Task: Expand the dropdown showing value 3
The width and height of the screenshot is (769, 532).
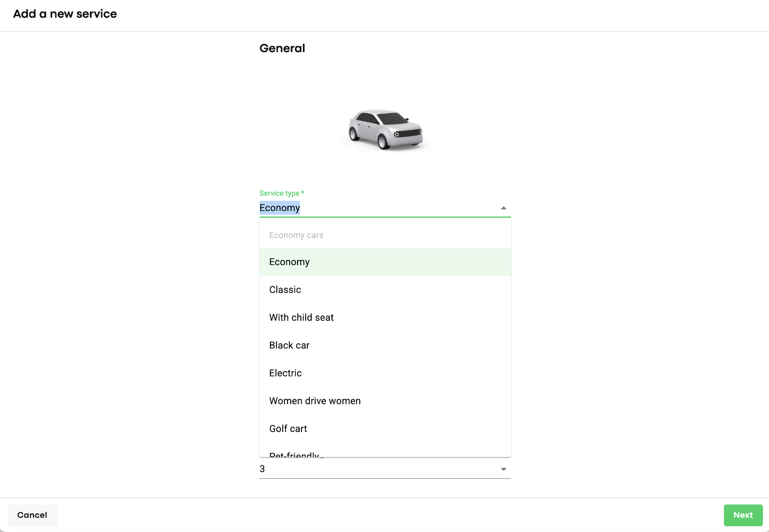Action: pyautogui.click(x=503, y=469)
